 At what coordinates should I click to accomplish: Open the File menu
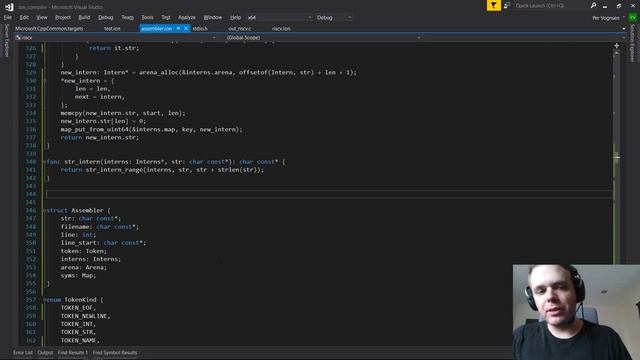click(8, 18)
